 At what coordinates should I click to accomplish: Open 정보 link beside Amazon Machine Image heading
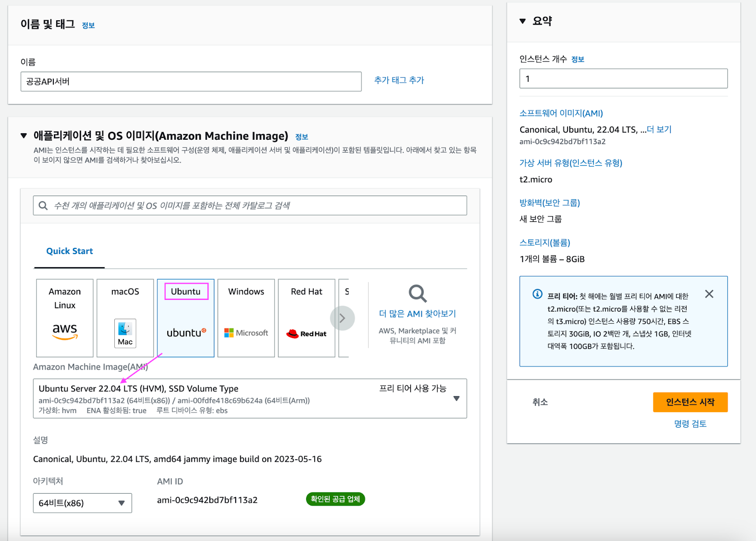tap(301, 137)
